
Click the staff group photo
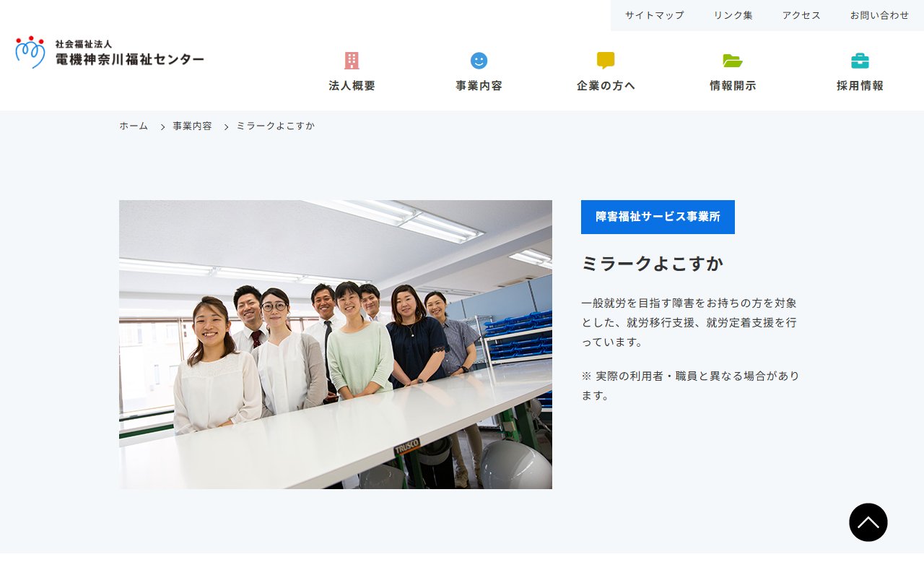(336, 345)
